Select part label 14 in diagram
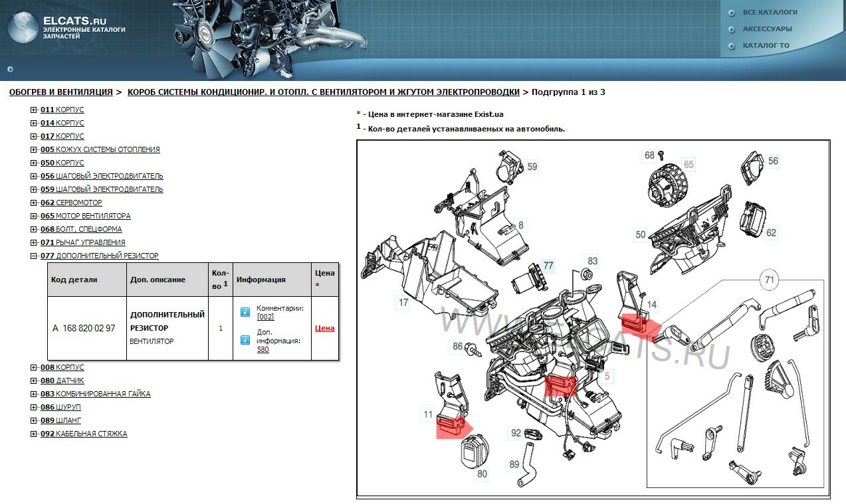Image resolution: width=846 pixels, height=504 pixels. coord(652,305)
